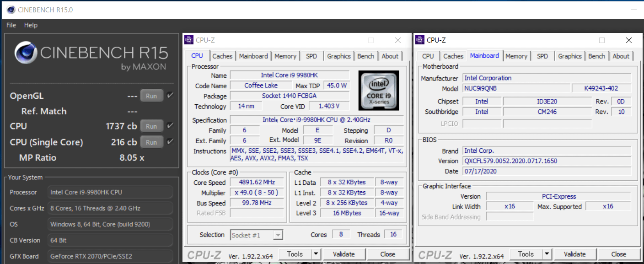Click the Core Speed value 4891.62 MHz

coord(257,182)
